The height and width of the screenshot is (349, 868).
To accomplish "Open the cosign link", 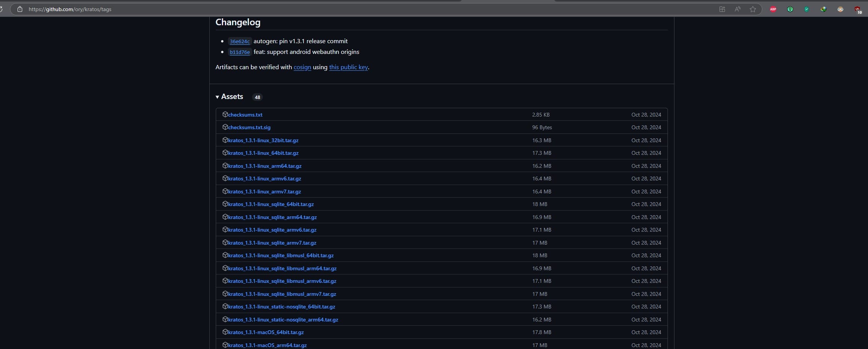I will (302, 67).
